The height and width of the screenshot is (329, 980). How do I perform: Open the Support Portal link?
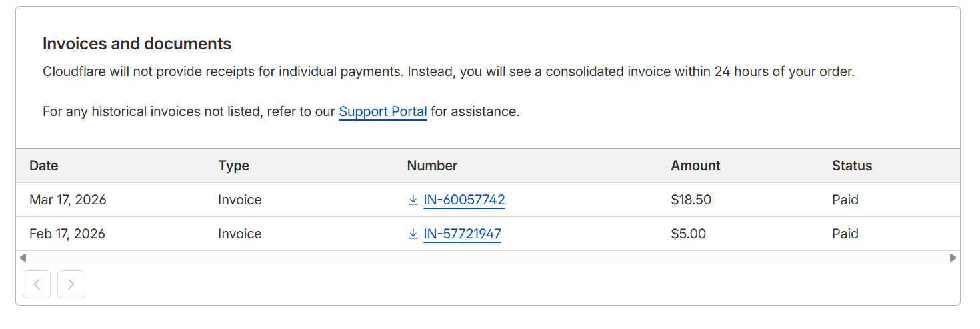point(383,111)
